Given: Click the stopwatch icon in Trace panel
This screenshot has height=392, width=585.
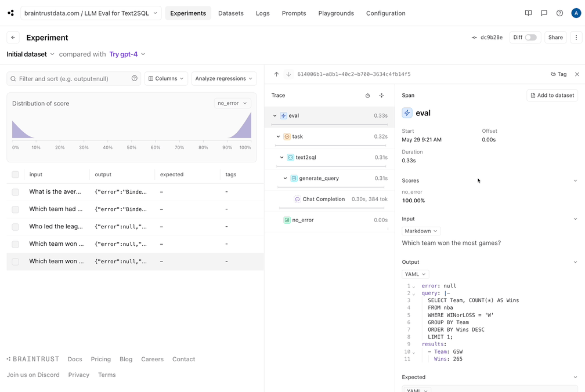Looking at the screenshot, I should 367,95.
